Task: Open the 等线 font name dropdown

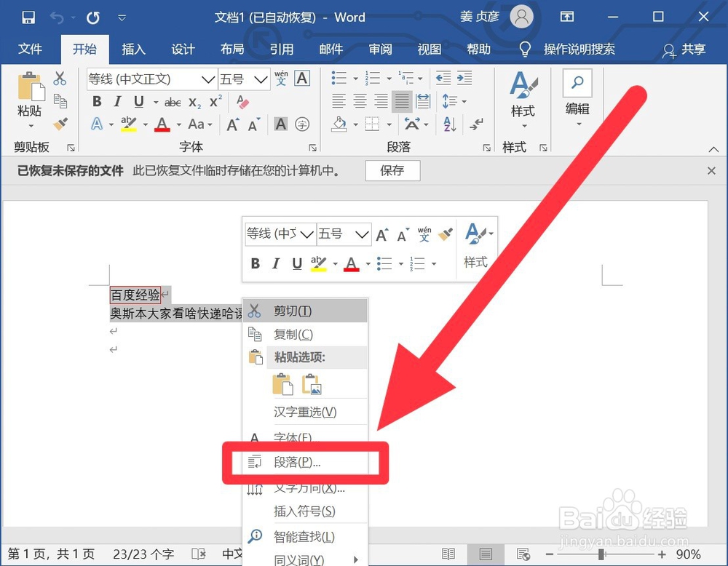Action: coord(207,79)
